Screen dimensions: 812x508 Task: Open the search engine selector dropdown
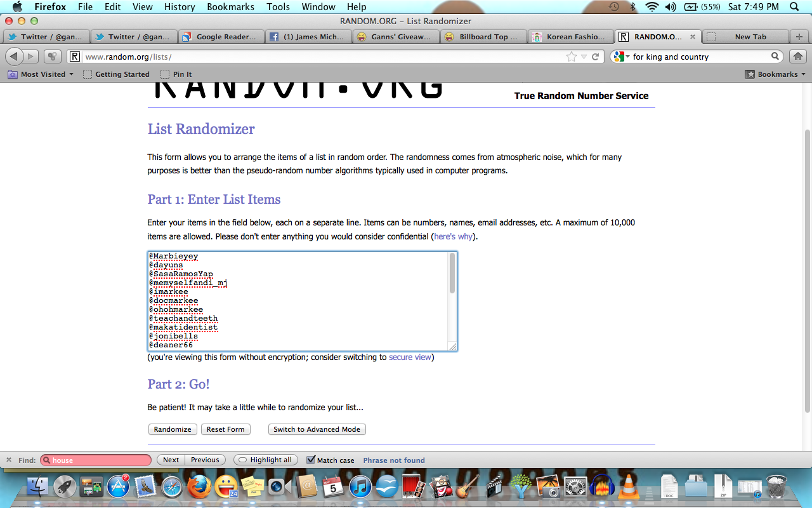(x=622, y=57)
